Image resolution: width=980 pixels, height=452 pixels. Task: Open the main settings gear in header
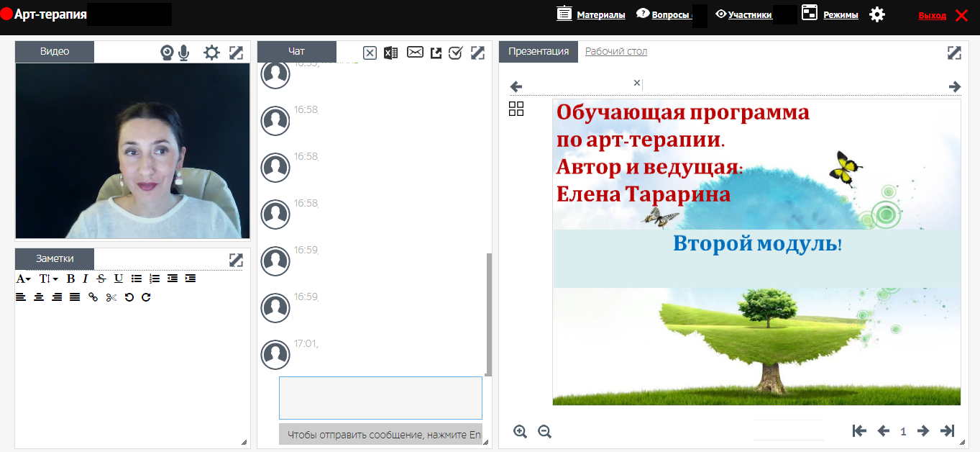coord(877,14)
